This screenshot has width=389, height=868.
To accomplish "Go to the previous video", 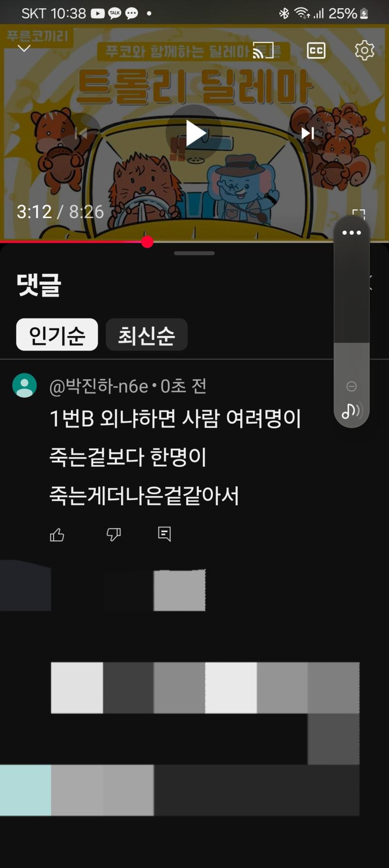I will tap(81, 133).
